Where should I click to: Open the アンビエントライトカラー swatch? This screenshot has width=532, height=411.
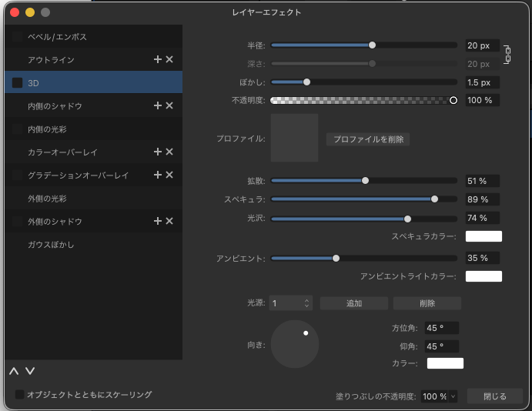[x=483, y=276]
